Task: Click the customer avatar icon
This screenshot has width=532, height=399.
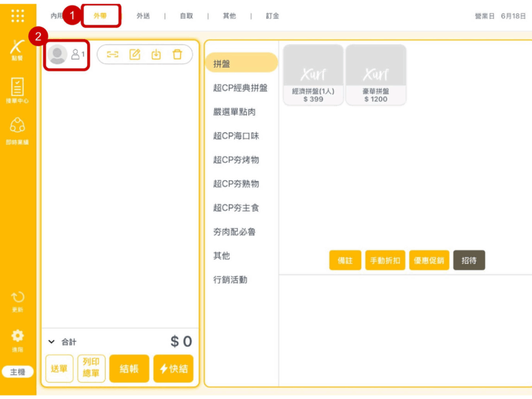Action: (57, 54)
